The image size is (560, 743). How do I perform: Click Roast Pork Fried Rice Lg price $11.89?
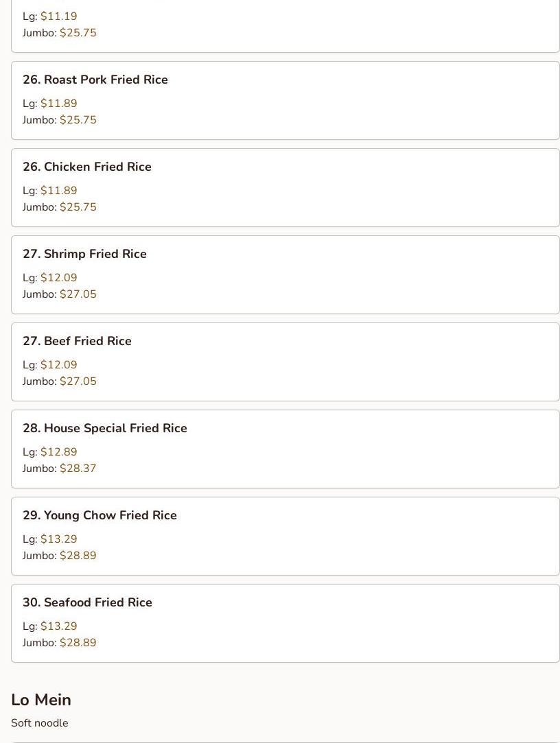(x=59, y=104)
